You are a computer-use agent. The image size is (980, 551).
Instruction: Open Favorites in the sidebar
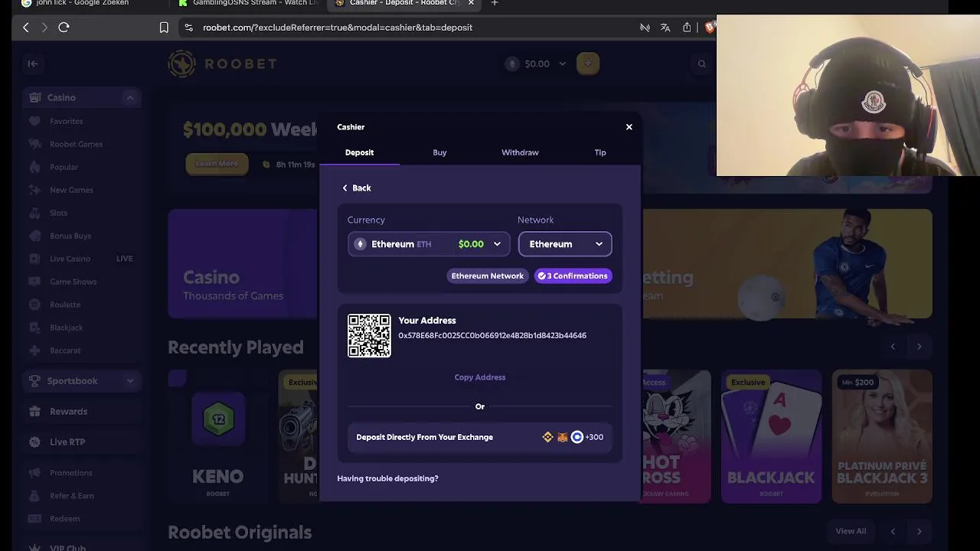66,121
